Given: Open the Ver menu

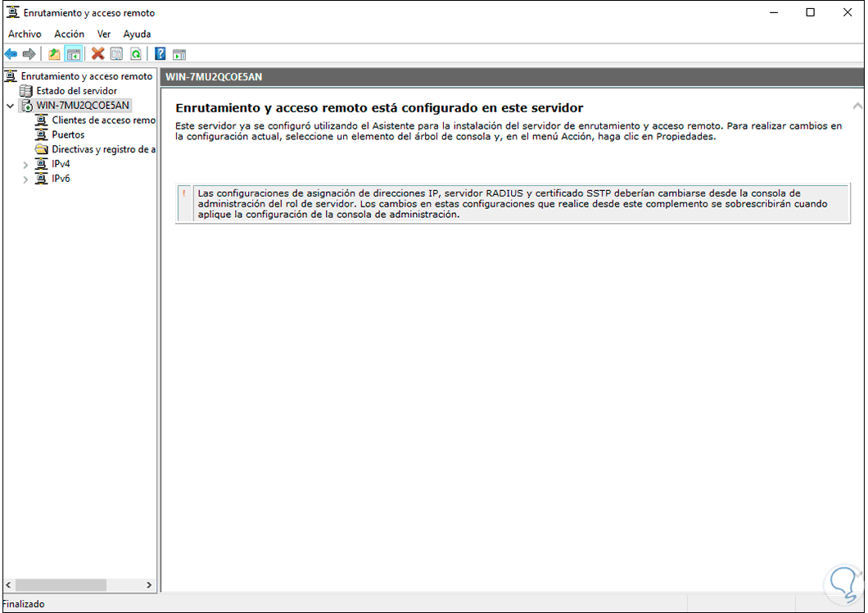Looking at the screenshot, I should click(x=104, y=34).
